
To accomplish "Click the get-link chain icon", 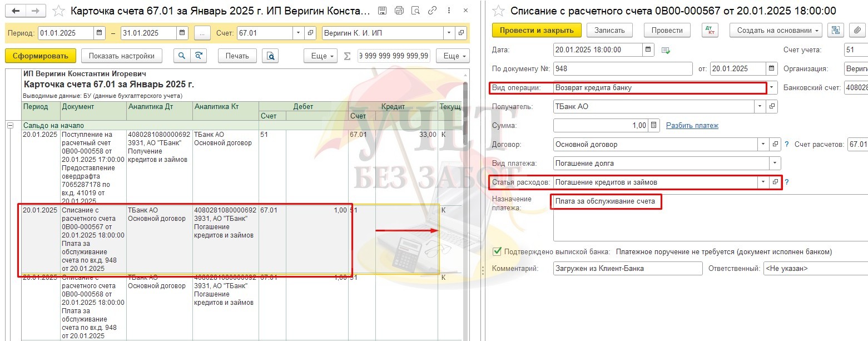I will (x=433, y=11).
